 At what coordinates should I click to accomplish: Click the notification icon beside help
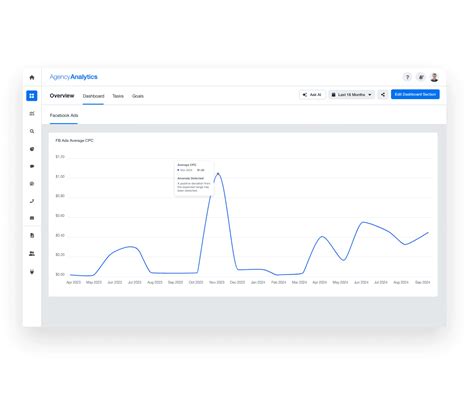click(x=421, y=77)
